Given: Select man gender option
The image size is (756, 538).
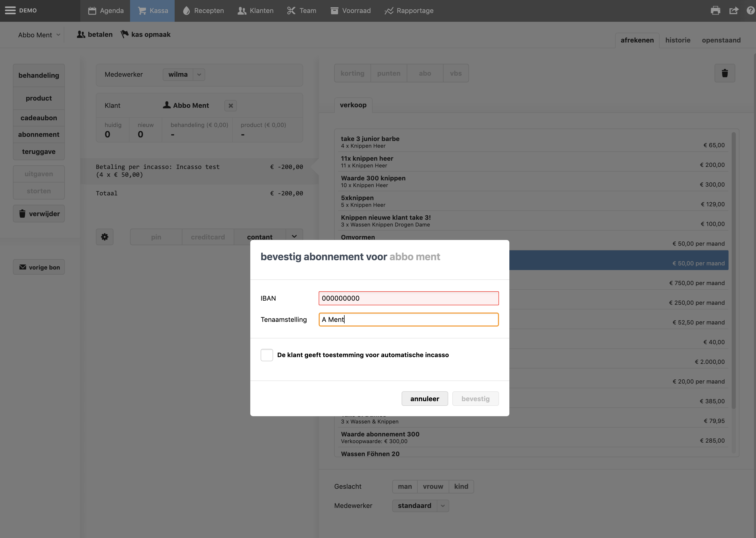Looking at the screenshot, I should 405,486.
